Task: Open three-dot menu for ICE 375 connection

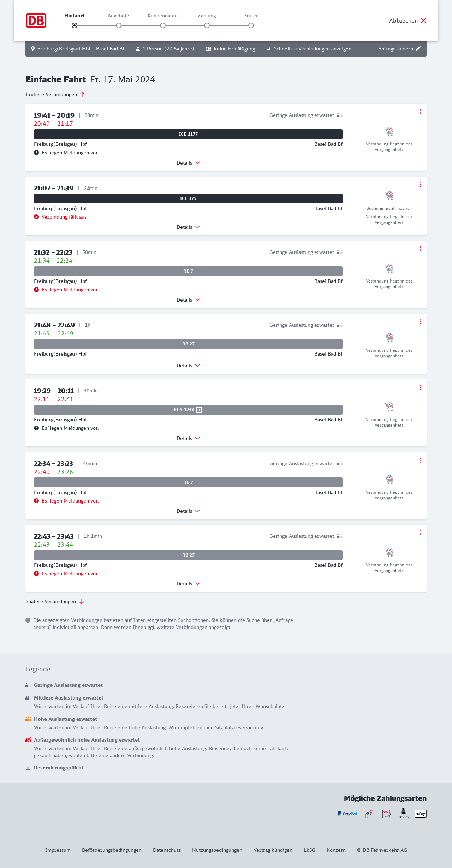Action: 420,185
